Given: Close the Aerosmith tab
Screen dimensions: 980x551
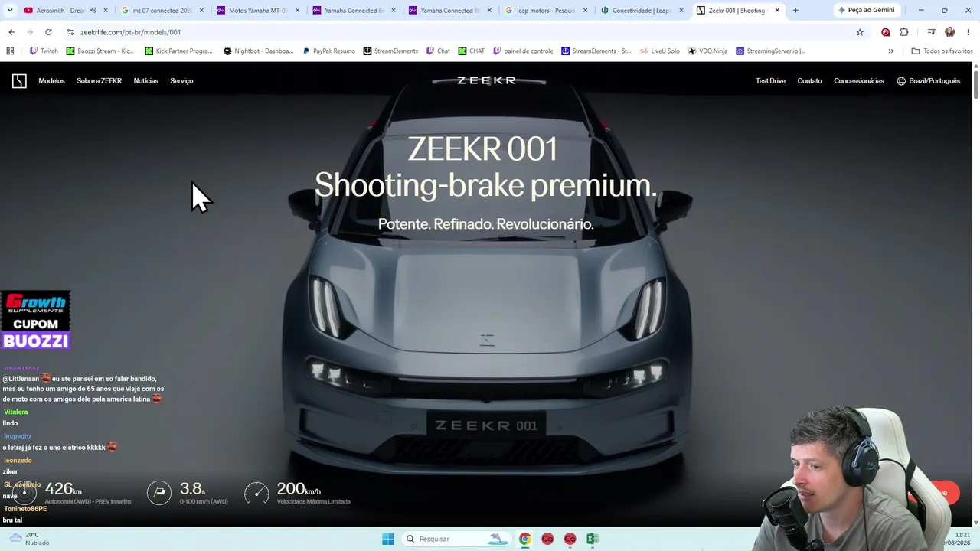Looking at the screenshot, I should click(106, 11).
